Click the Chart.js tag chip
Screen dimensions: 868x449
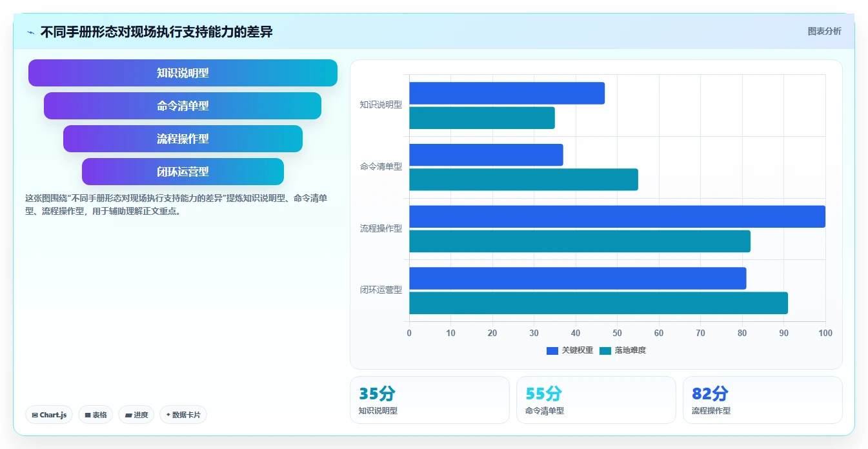(x=49, y=415)
